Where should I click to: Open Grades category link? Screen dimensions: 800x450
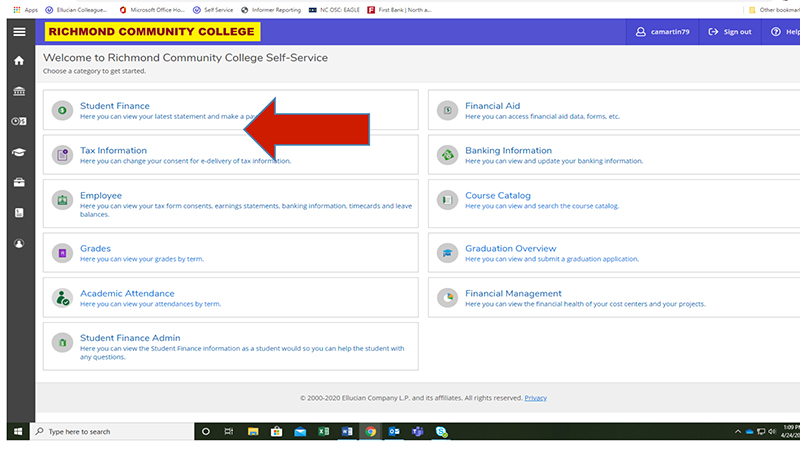point(95,248)
